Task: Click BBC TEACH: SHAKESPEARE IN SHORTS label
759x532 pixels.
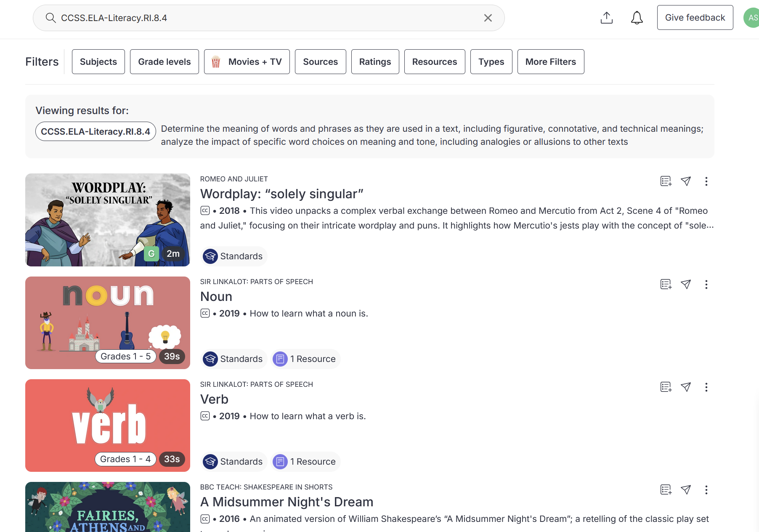Action: click(x=266, y=487)
